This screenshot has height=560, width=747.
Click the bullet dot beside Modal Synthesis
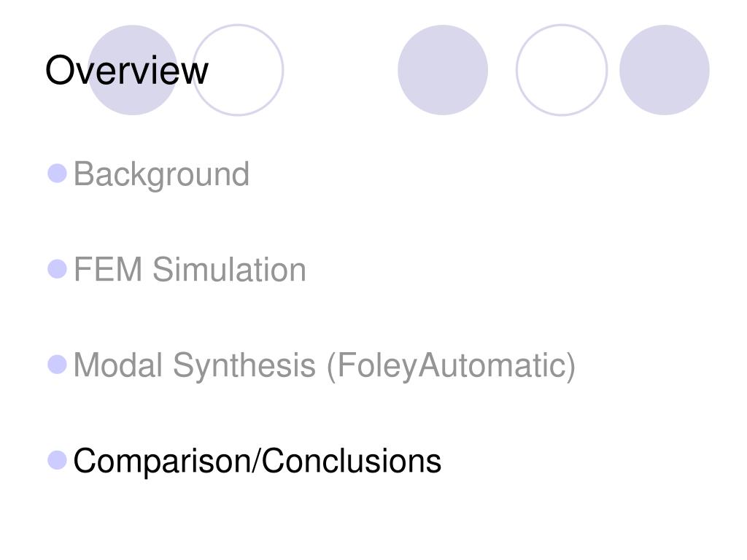(x=57, y=365)
